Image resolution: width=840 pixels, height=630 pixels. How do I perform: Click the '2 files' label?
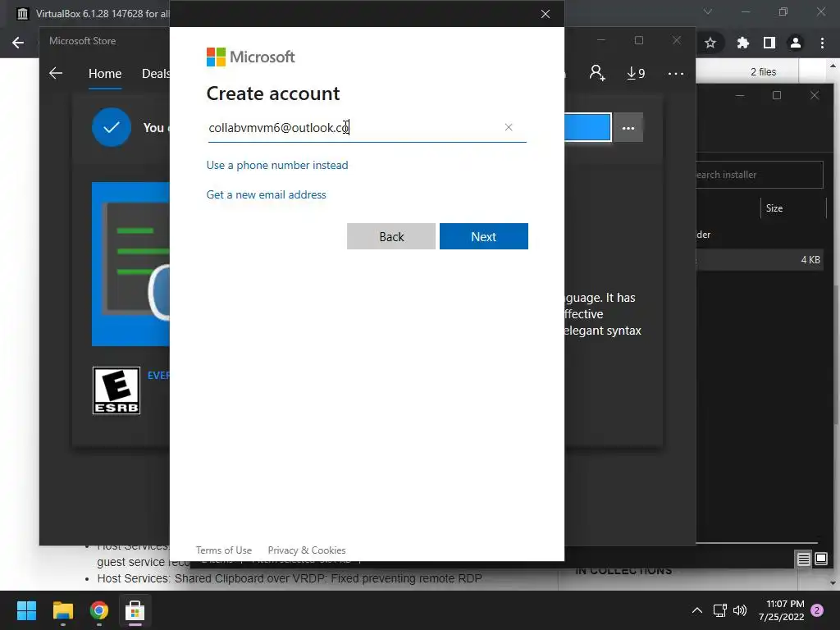point(764,72)
